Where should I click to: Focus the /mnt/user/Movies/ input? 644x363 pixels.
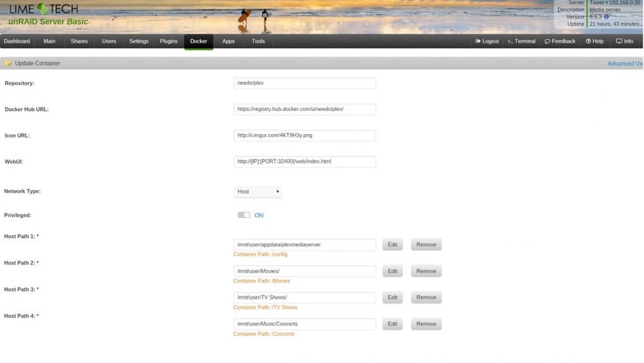pyautogui.click(x=305, y=271)
